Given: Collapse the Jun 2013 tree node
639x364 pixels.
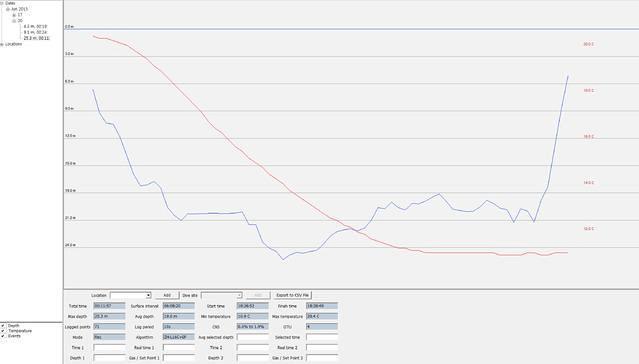Looking at the screenshot, I should tap(8, 9).
